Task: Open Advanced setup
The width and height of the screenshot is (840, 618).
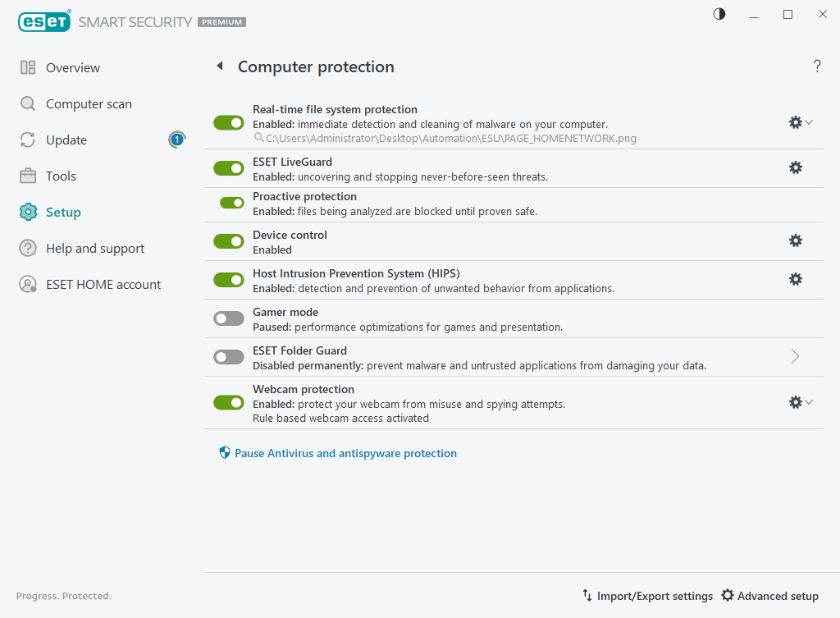Action: (769, 596)
